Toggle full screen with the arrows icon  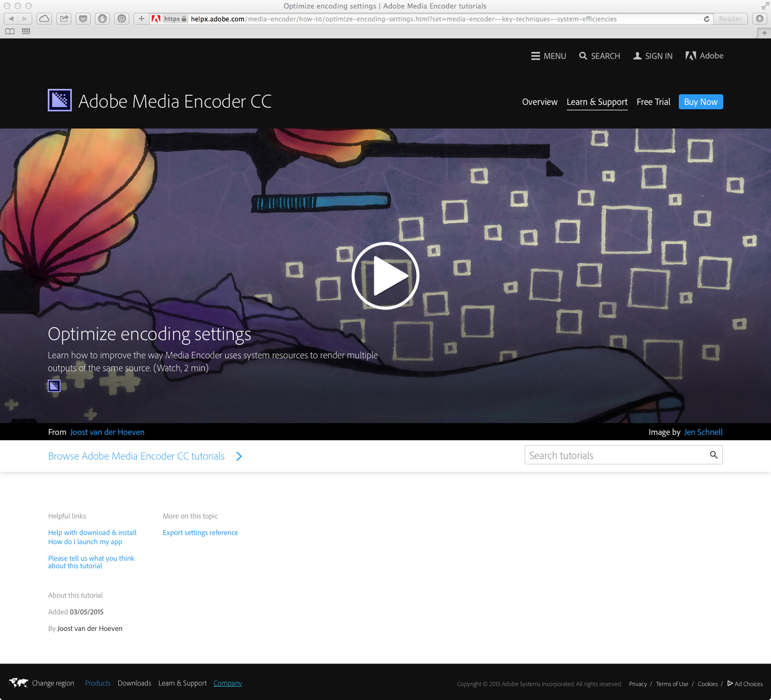[765, 6]
